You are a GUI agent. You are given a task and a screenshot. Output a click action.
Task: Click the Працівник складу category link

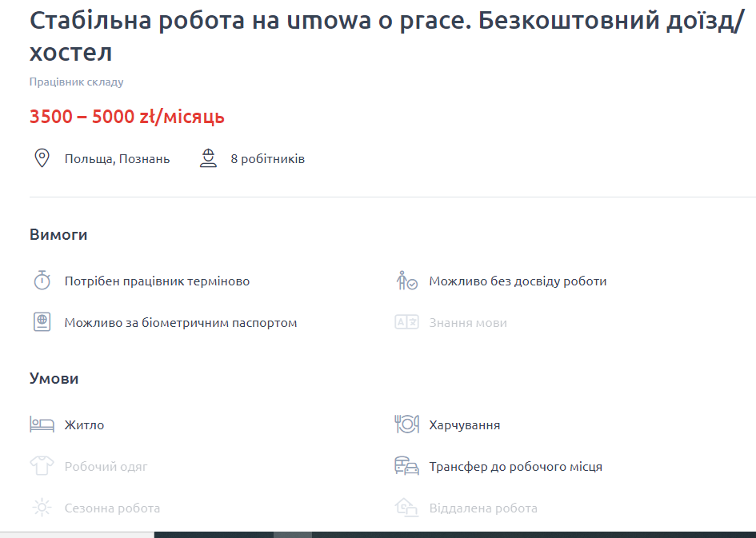(76, 81)
